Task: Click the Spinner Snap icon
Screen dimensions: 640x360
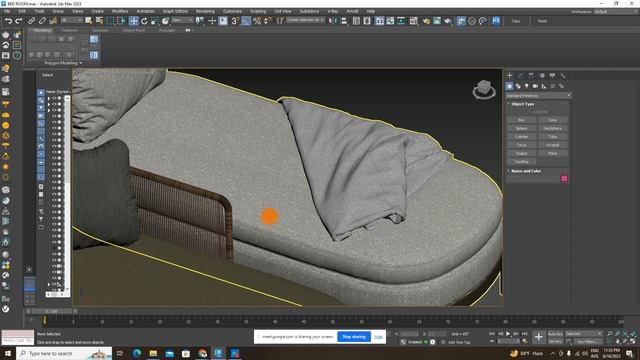Action: [268, 21]
